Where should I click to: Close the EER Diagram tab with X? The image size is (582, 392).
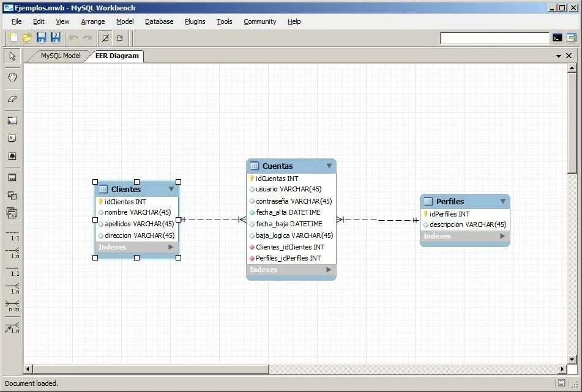coord(569,56)
